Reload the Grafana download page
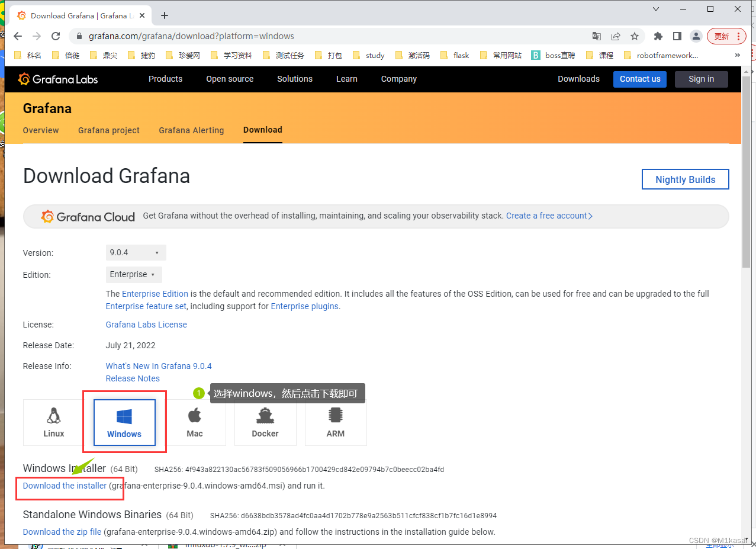The height and width of the screenshot is (549, 756). (56, 36)
